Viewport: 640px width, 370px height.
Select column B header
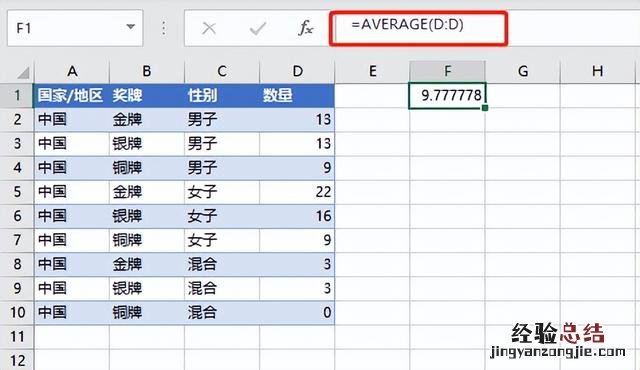(147, 72)
